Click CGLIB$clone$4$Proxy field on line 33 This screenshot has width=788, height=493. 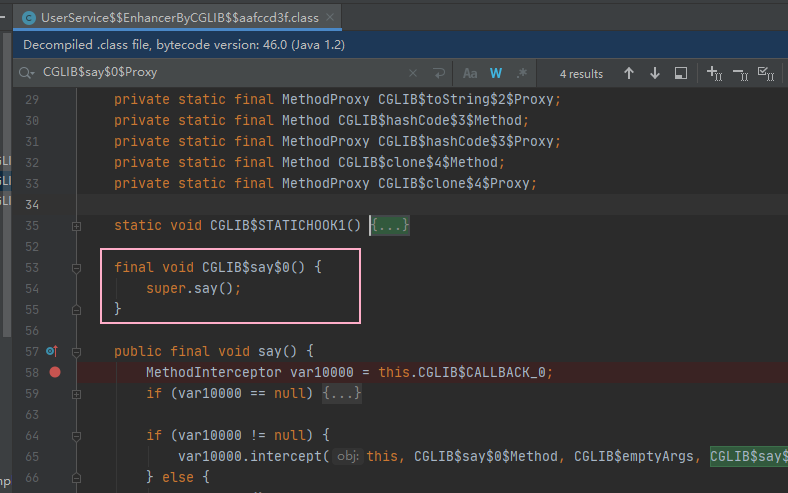pos(453,183)
